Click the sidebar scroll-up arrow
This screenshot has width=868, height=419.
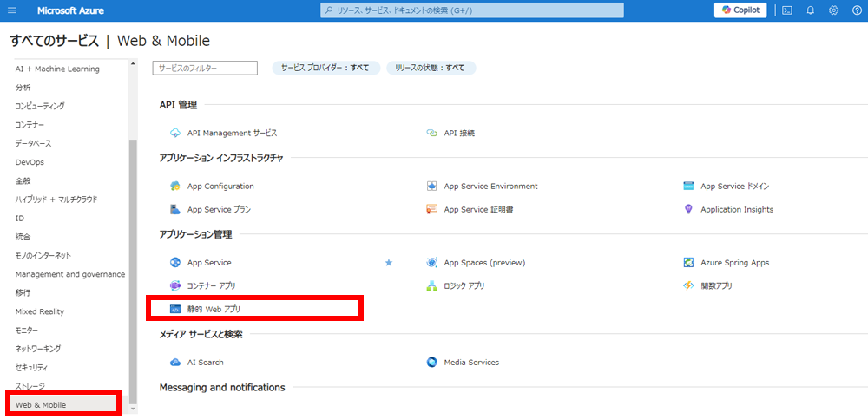click(133, 63)
